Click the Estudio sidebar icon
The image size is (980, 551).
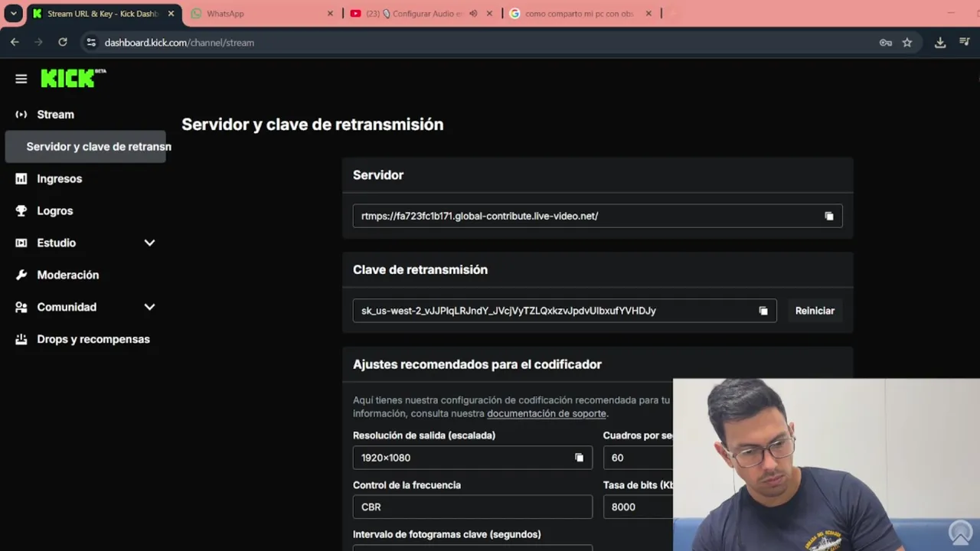coord(21,243)
